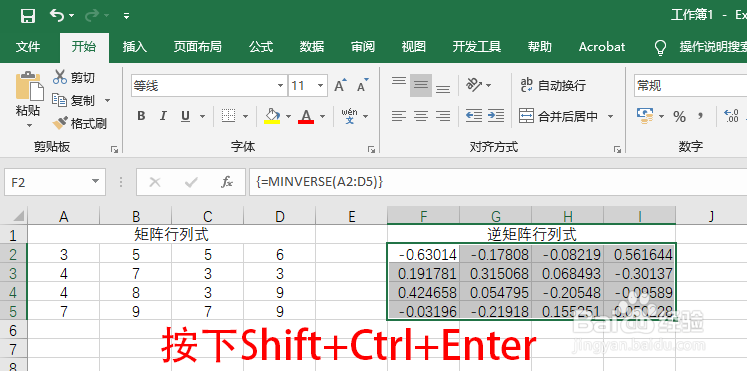The image size is (747, 371).
Task: Toggle the Middle Align icon
Action: coord(421,85)
